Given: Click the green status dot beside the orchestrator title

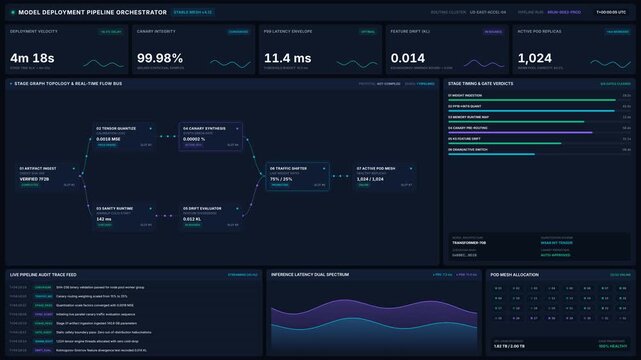Looking at the screenshot, I should (13, 12).
